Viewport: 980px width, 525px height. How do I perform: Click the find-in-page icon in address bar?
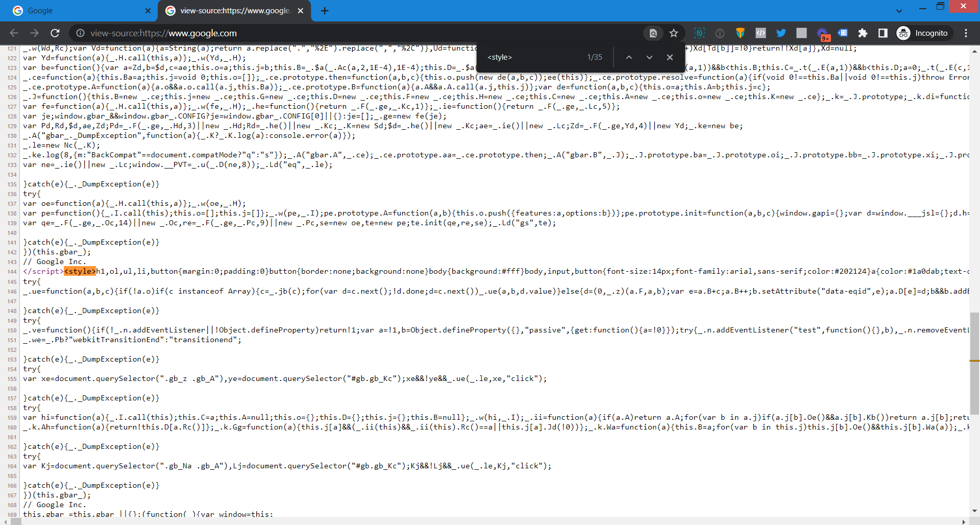click(653, 33)
